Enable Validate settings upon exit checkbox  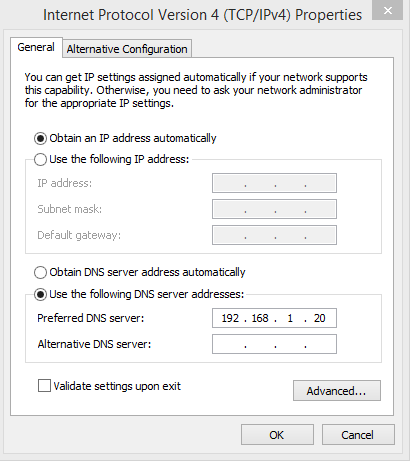(x=44, y=386)
